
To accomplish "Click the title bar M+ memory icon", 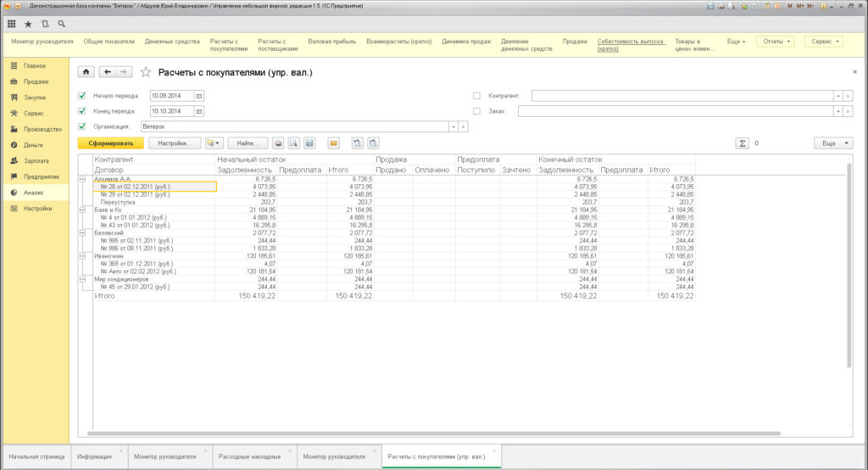I will (x=800, y=6).
